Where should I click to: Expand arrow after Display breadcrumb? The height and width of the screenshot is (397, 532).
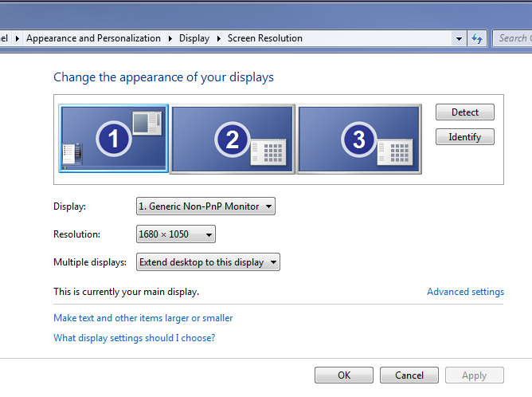coord(219,38)
